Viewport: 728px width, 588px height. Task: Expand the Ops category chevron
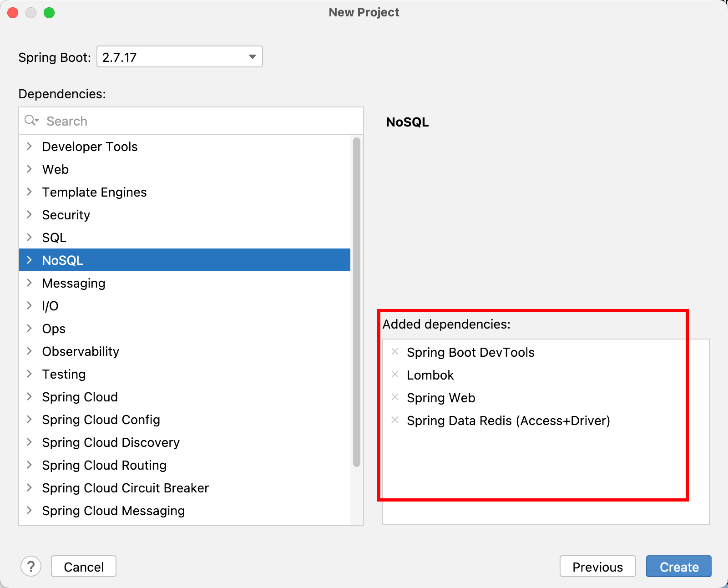point(30,328)
